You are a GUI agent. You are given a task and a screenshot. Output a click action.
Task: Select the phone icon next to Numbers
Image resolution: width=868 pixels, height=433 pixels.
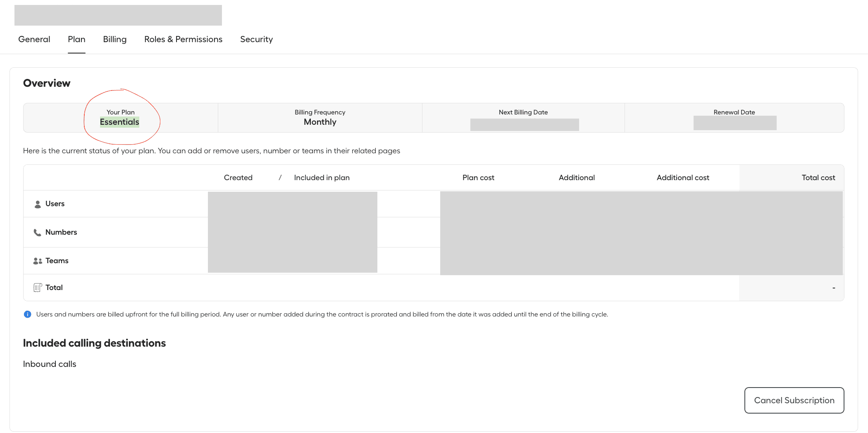pyautogui.click(x=37, y=232)
